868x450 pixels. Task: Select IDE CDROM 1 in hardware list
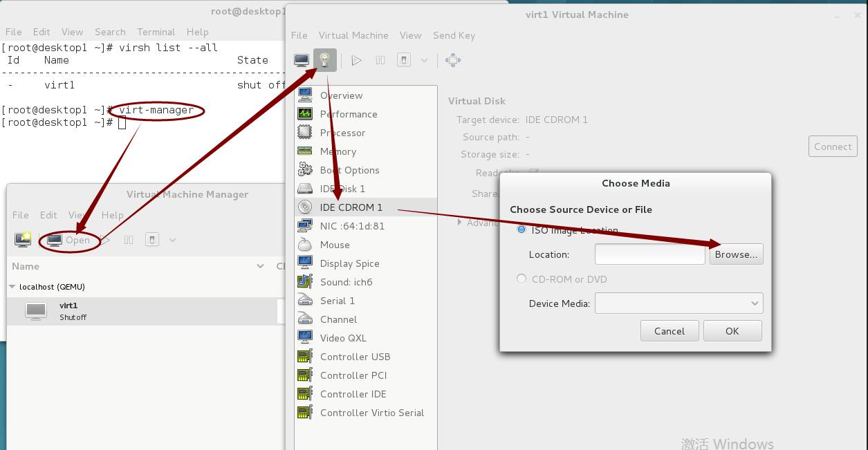[x=366, y=207]
